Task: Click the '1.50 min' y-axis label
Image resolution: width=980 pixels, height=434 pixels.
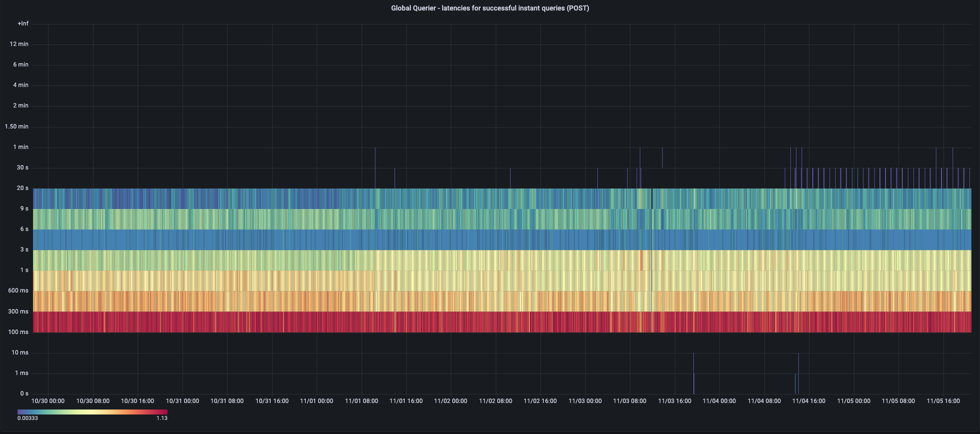Action: pyautogui.click(x=17, y=126)
